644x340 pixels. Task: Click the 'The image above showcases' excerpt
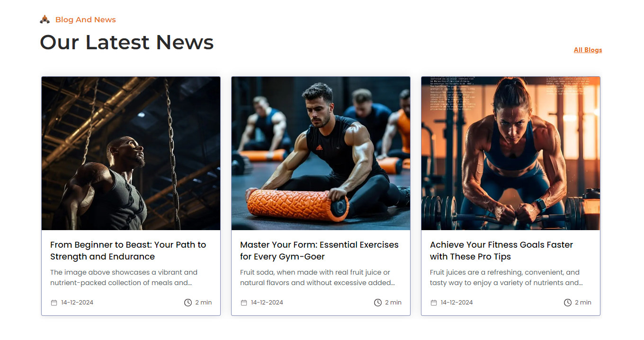pyautogui.click(x=124, y=277)
